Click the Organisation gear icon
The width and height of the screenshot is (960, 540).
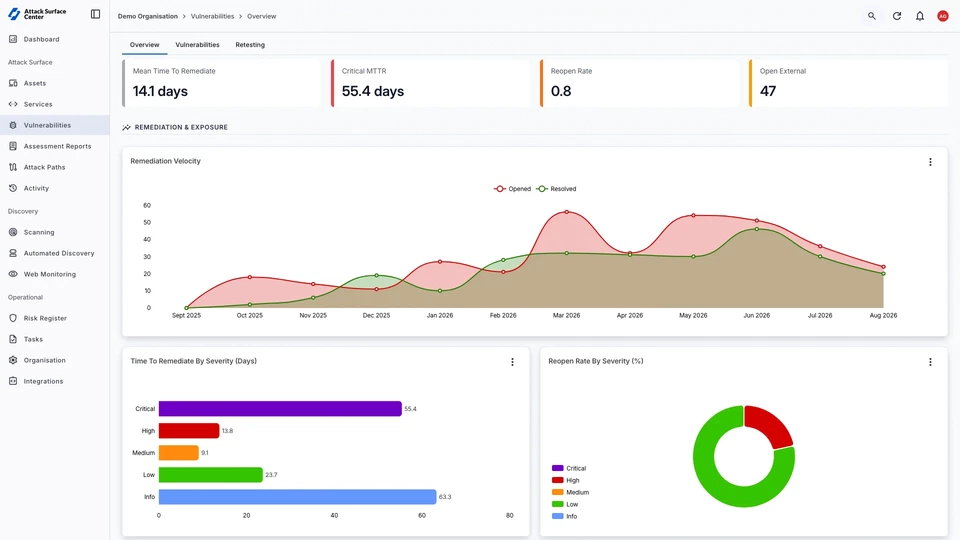coord(13,360)
